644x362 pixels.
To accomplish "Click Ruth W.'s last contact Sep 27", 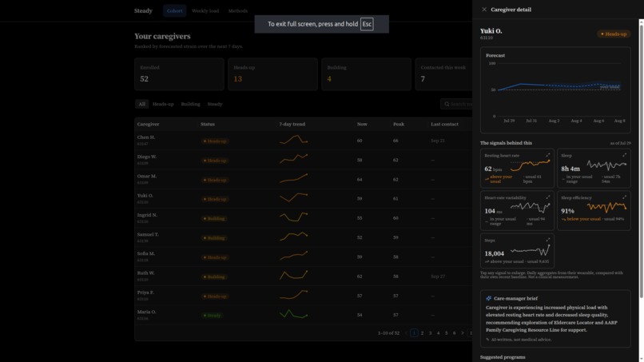I will tap(438, 276).
